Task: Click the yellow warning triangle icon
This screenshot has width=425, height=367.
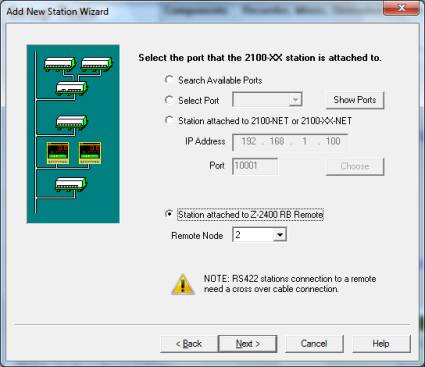Action: point(183,284)
